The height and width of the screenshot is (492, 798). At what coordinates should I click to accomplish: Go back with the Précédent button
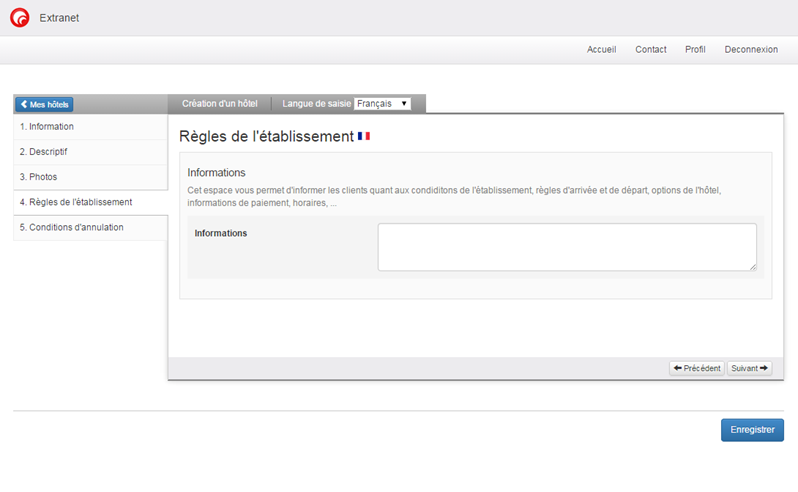click(696, 368)
